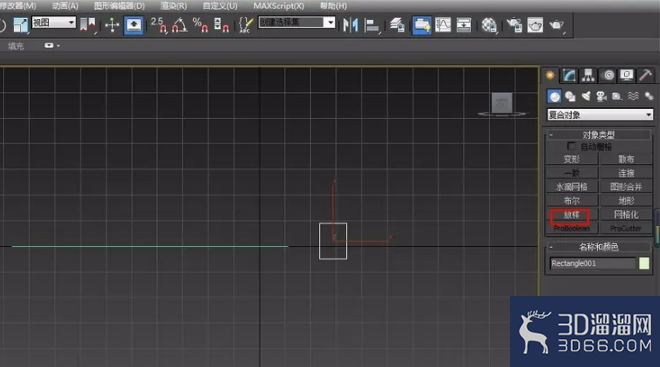Viewport: 660px width, 367px height.
Task: Click the 一致 button
Action: pos(572,173)
